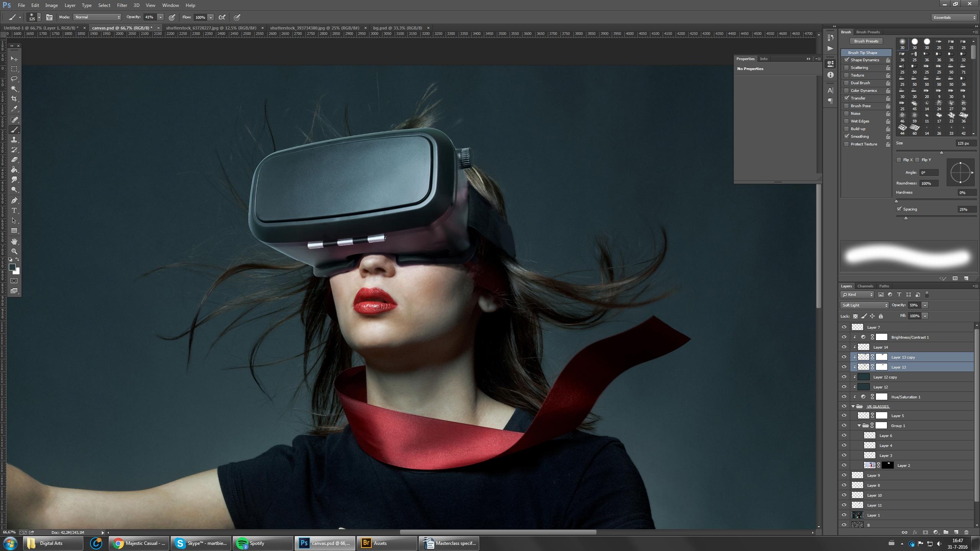Check Flip X in brush tip settings
Image resolution: width=980 pixels, height=551 pixels.
(899, 160)
